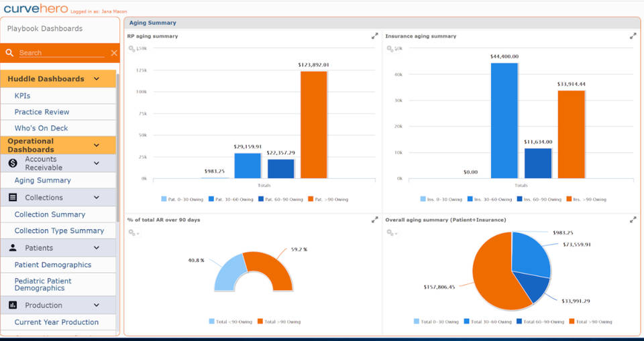Toggle the Ins. 30-60 Owing legend series

click(495, 199)
